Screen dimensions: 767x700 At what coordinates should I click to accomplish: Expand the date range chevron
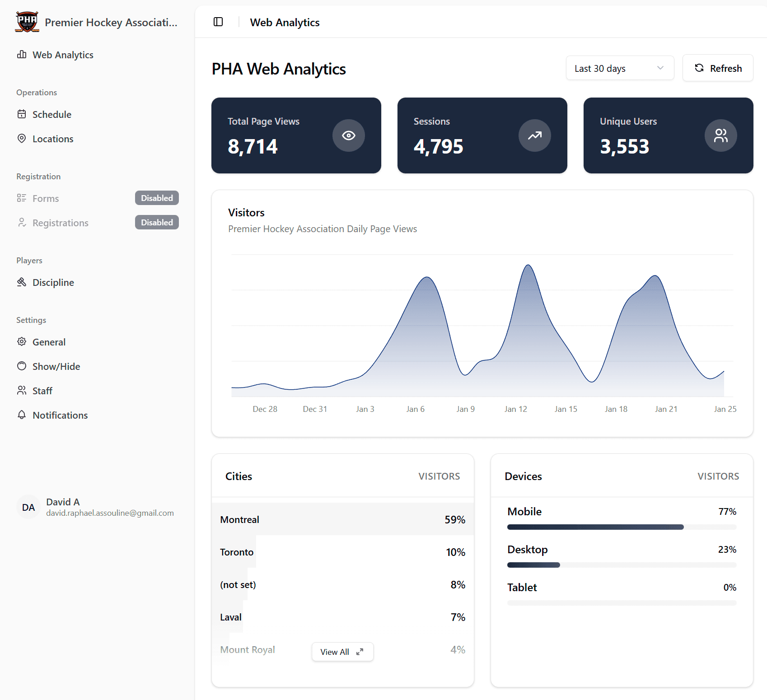click(x=659, y=68)
